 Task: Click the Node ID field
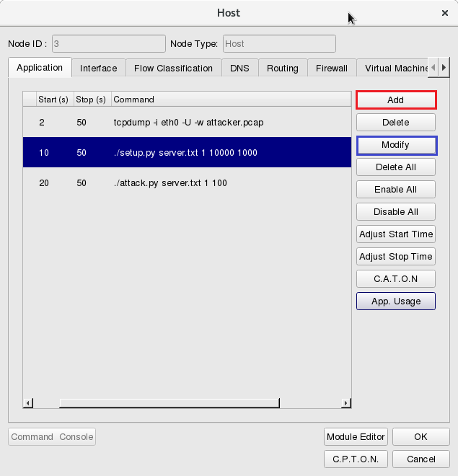coord(109,44)
